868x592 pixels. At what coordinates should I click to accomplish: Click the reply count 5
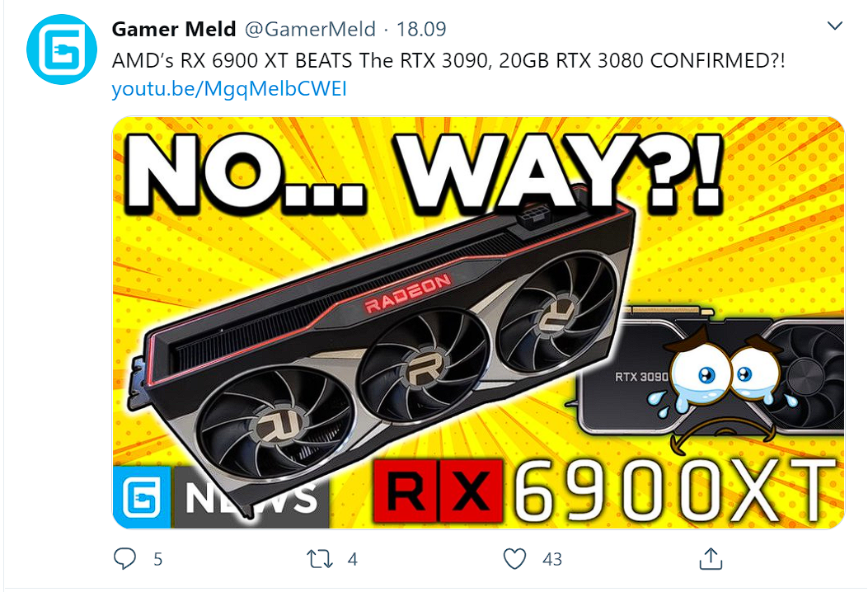(157, 559)
